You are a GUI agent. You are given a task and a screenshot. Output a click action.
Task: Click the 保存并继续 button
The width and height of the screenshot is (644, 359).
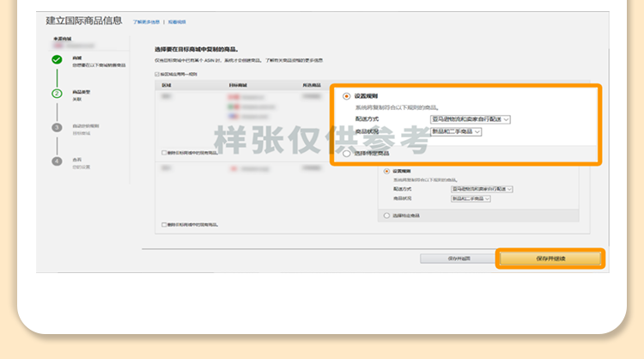(550, 258)
